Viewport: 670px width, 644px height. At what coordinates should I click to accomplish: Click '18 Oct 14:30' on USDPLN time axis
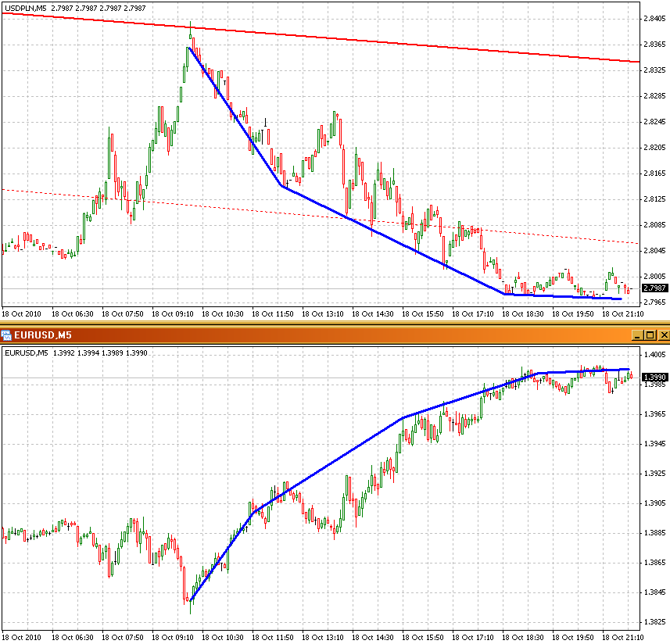pos(373,314)
